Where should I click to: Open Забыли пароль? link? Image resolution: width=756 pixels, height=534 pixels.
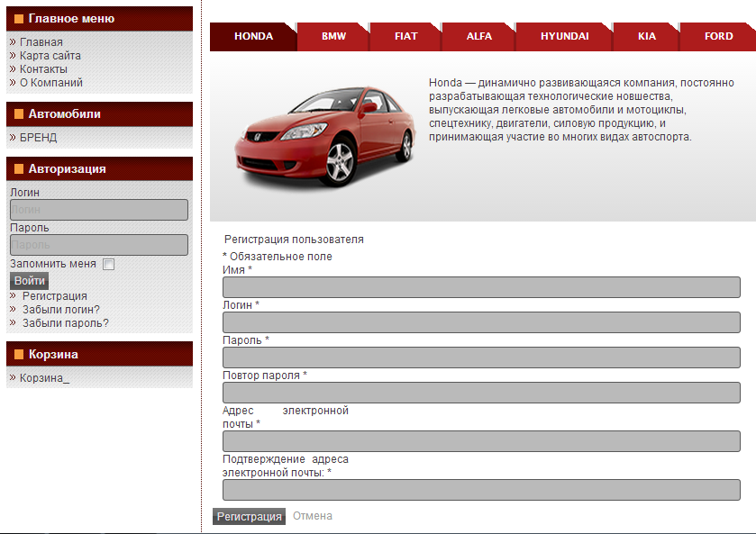66,323
